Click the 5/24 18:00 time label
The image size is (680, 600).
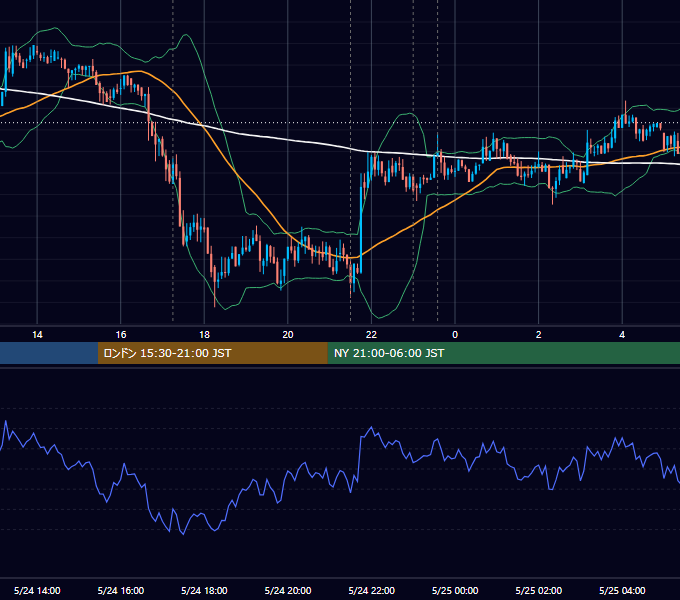pos(204,590)
